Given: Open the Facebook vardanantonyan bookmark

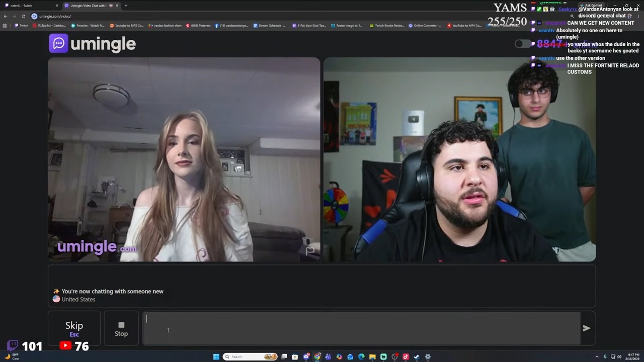Looking at the screenshot, I should pyautogui.click(x=231, y=26).
